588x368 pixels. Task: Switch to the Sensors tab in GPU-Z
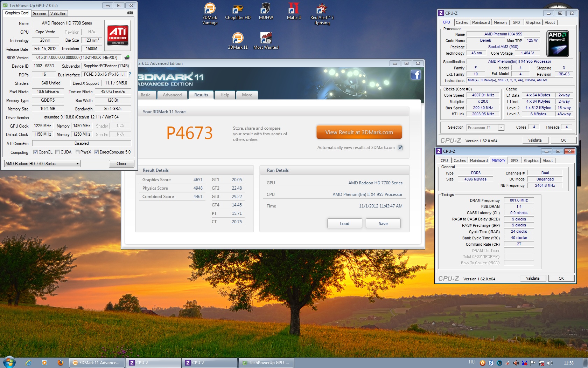(x=40, y=14)
